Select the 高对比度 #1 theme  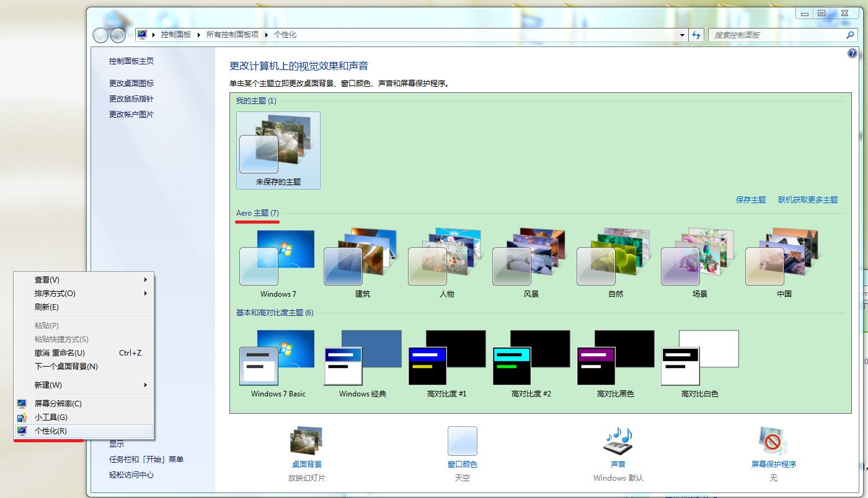click(447, 364)
